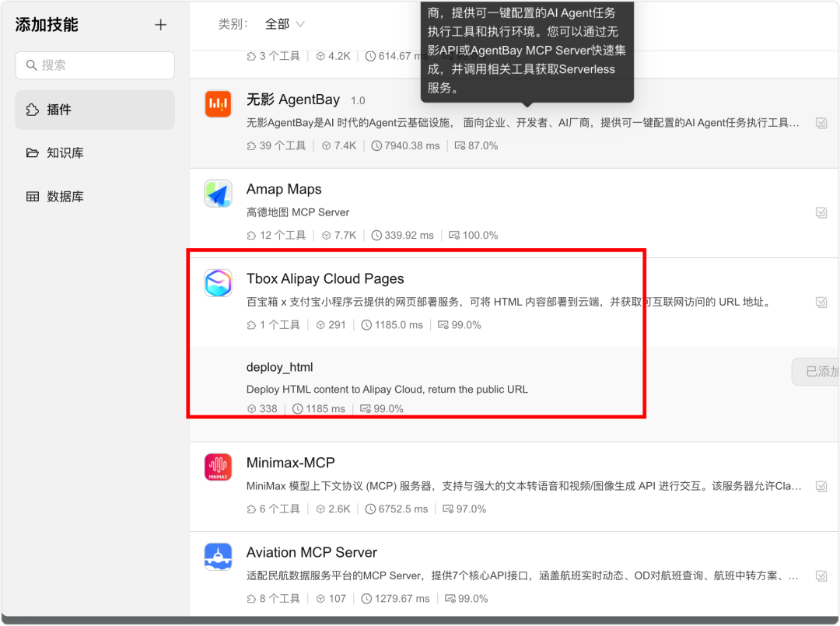Open the 数据库 sidebar item
Screen dimensions: 840x626
click(x=95, y=197)
